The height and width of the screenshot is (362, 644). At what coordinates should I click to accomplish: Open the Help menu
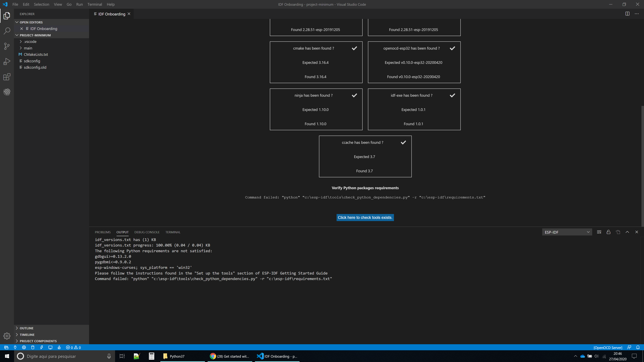[111, 4]
